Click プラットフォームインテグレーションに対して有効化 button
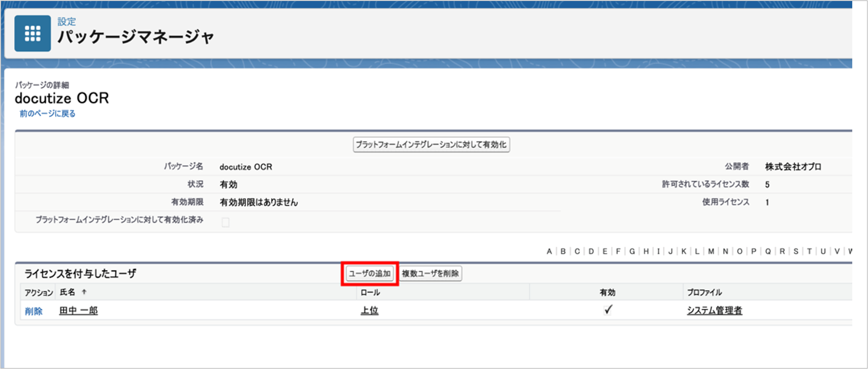The width and height of the screenshot is (868, 369). click(431, 145)
